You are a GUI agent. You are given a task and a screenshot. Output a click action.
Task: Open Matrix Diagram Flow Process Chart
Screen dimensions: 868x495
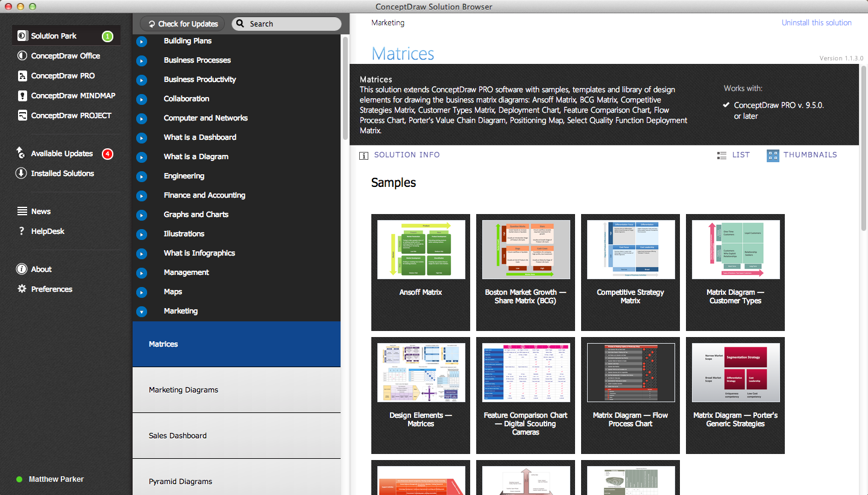pyautogui.click(x=631, y=396)
